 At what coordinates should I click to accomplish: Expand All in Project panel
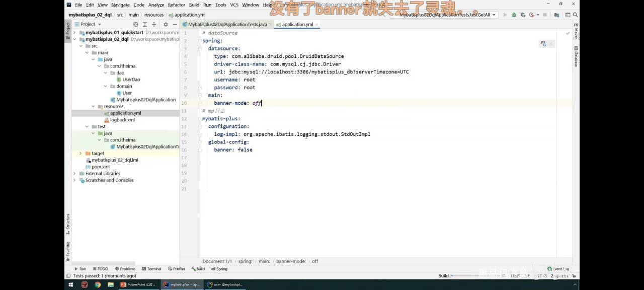145,24
